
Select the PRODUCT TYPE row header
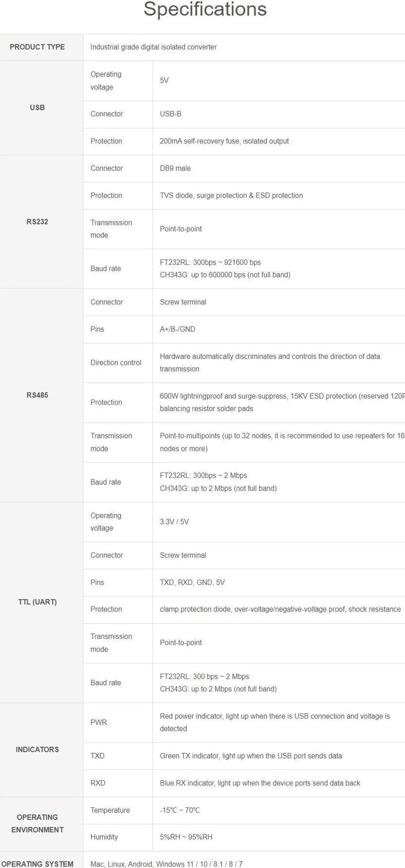37,47
